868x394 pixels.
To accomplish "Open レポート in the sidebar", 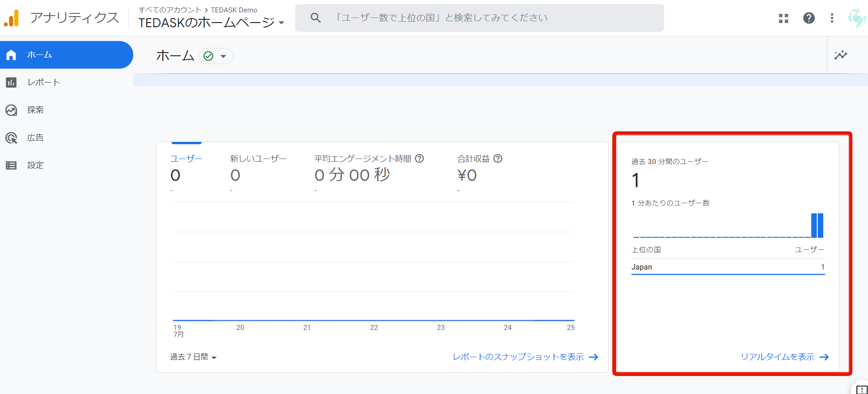I will (43, 82).
